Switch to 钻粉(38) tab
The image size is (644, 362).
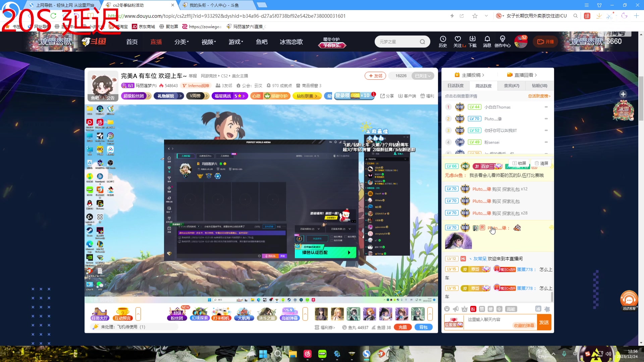[539, 86]
